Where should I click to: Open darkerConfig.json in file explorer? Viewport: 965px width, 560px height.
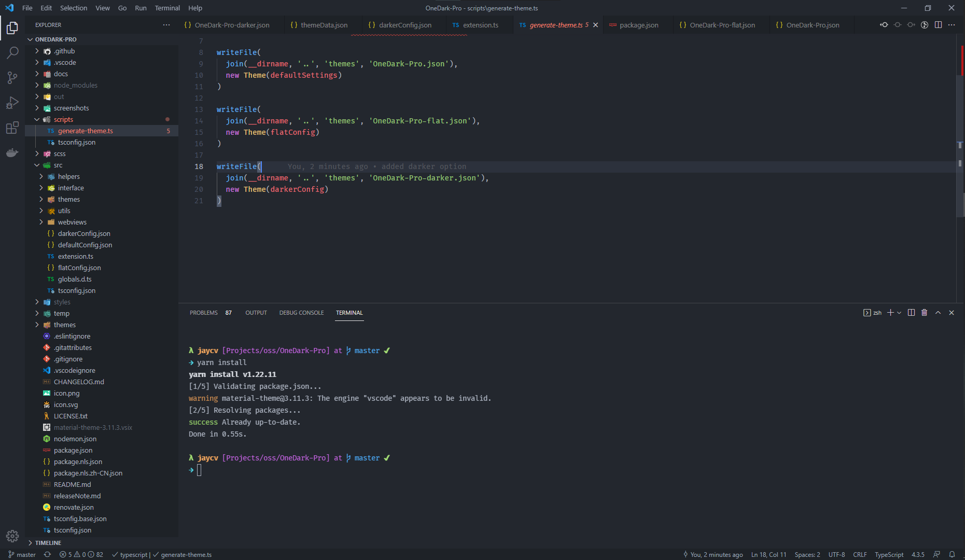84,233
